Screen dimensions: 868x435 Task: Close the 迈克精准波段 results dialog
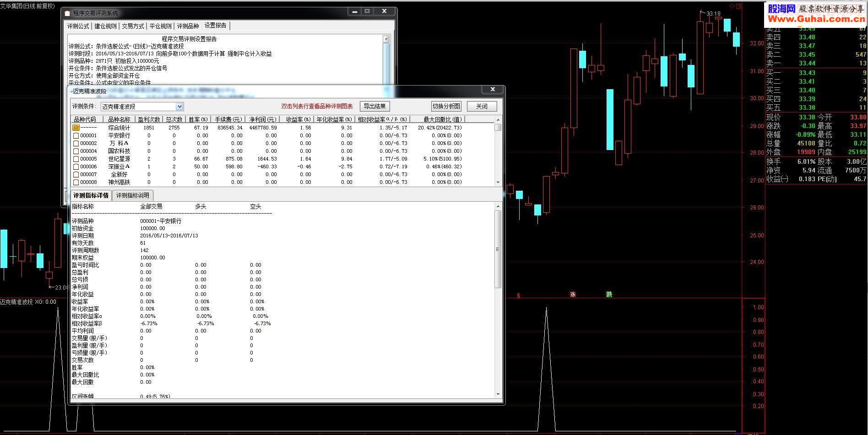click(493, 89)
